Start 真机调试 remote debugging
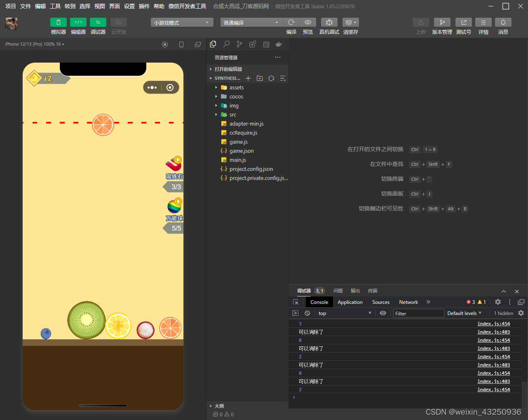 pyautogui.click(x=329, y=22)
